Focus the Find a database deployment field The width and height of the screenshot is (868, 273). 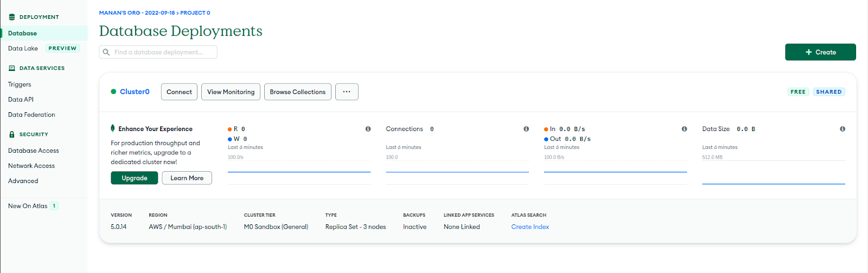pyautogui.click(x=158, y=52)
